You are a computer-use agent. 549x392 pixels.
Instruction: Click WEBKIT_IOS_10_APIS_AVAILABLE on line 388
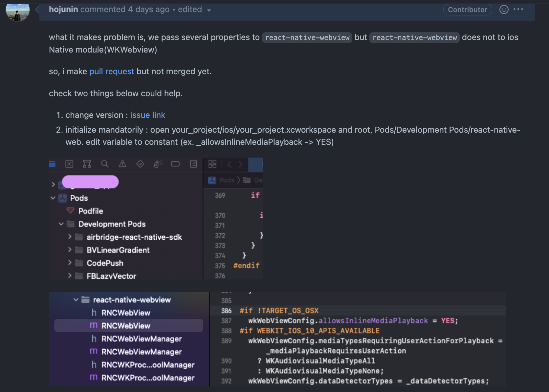tap(318, 331)
